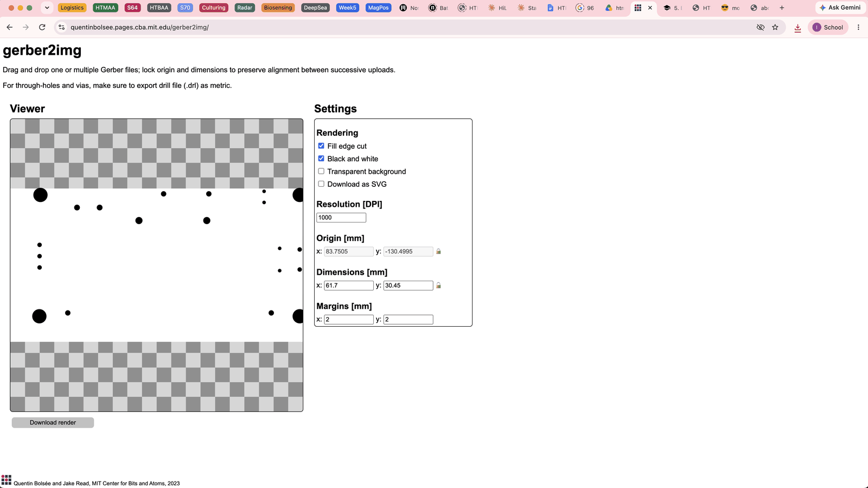Image resolution: width=868 pixels, height=488 pixels.
Task: Go back to the previous page
Action: point(9,27)
